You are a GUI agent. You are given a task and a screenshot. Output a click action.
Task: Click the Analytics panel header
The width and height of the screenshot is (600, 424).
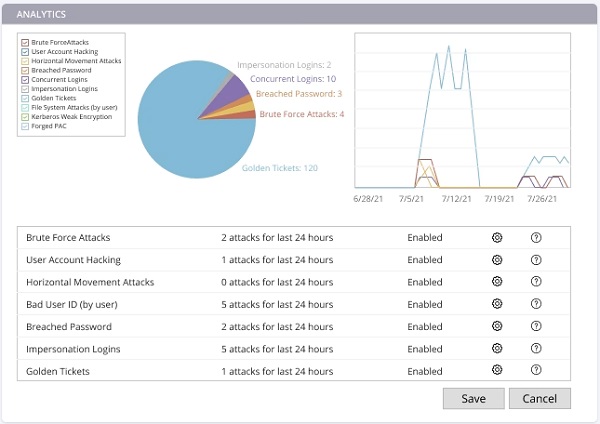[x=300, y=16]
